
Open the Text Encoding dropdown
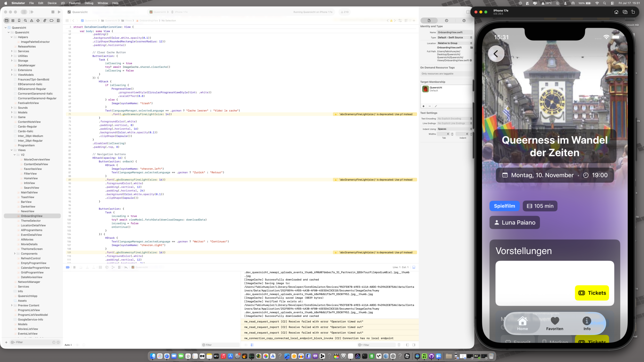coord(455,119)
